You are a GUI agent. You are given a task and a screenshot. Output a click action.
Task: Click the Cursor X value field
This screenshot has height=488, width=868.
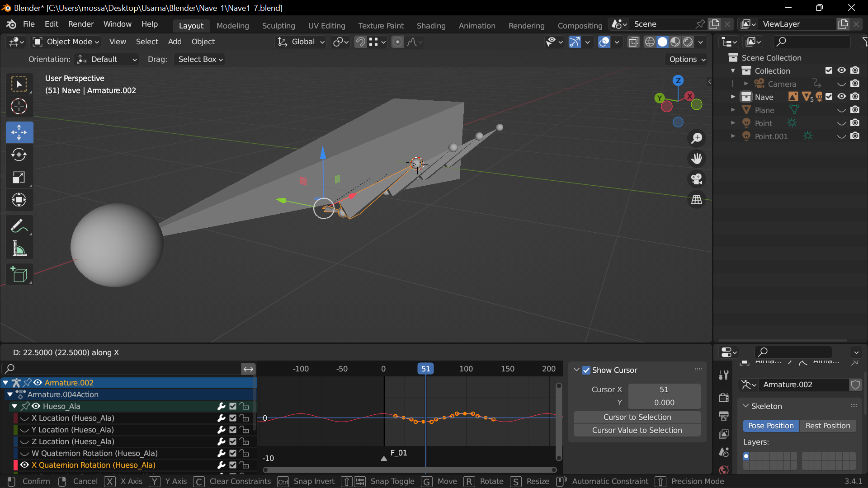click(664, 389)
